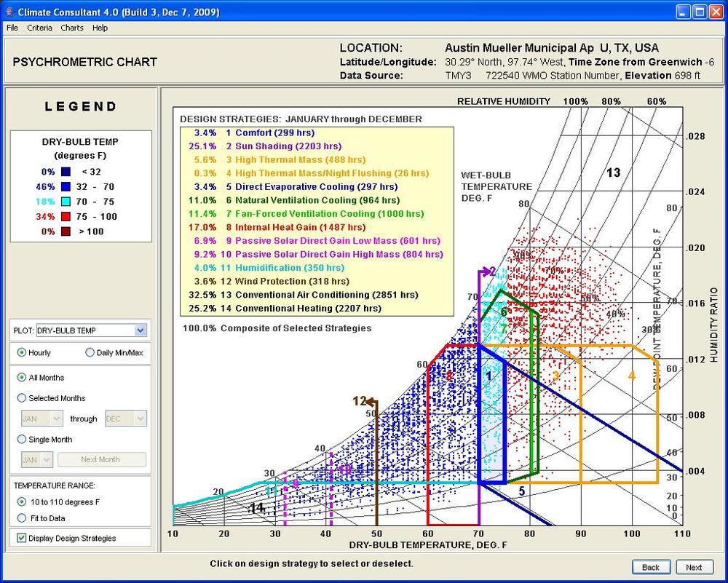
Task: Uncheck Display Design Strategies checkbox
Action: tap(20, 539)
